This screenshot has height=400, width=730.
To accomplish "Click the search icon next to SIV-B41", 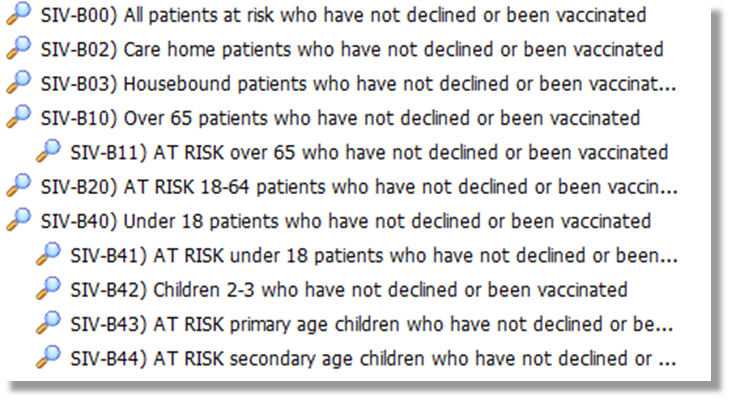I will 48,254.
